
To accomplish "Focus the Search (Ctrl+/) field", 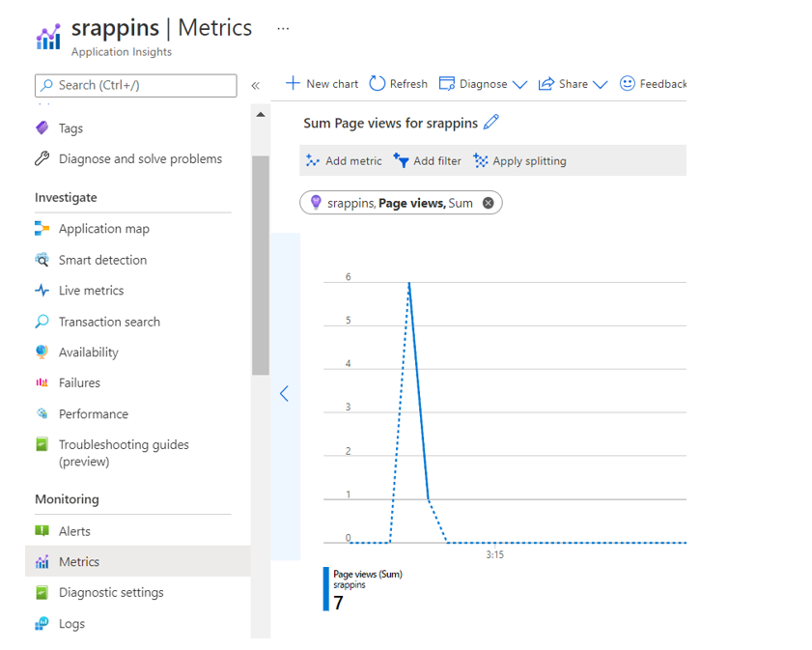I will point(136,85).
